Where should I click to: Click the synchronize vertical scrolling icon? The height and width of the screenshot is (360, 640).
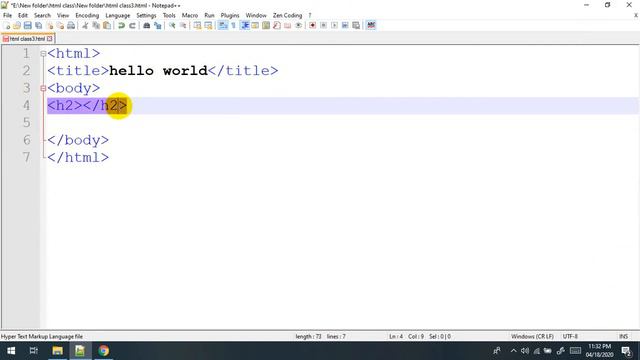click(198, 25)
